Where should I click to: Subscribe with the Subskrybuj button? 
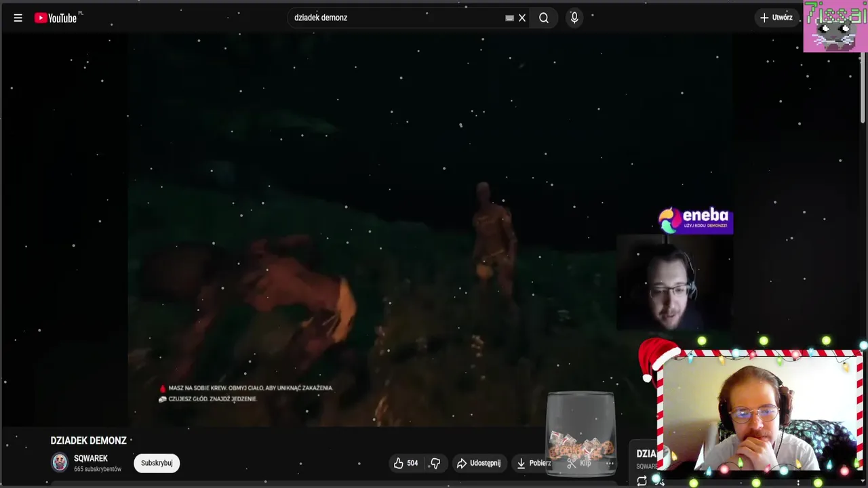(x=157, y=463)
